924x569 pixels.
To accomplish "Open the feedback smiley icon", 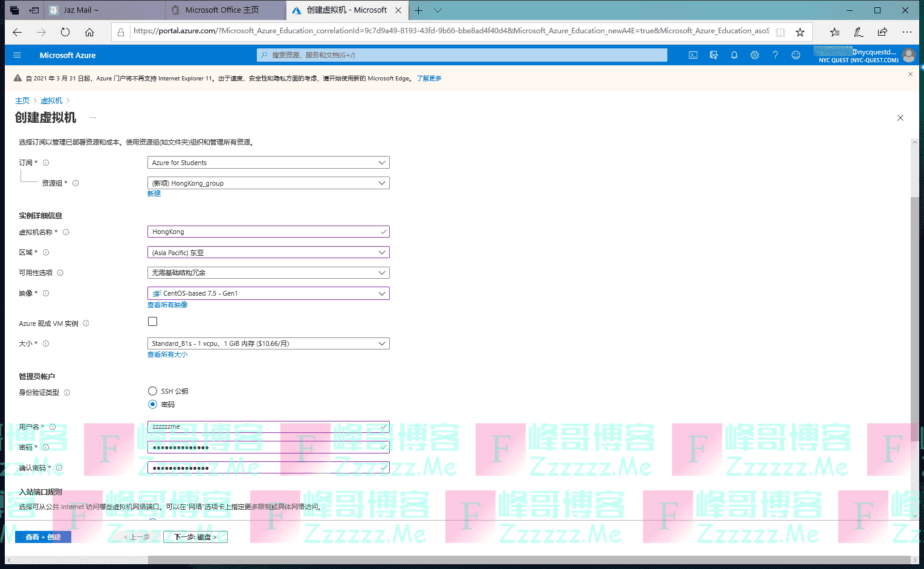I will [796, 55].
